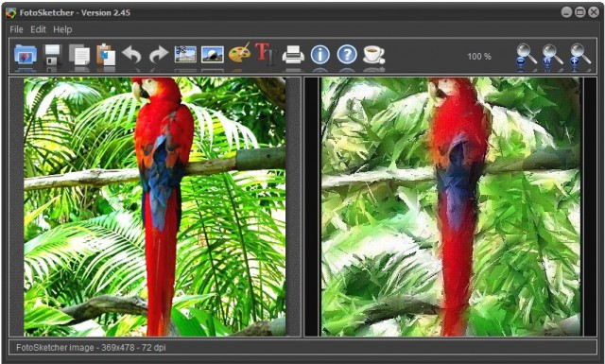Save the image with the floppy disk icon
Screen dimensions: 605x364
click(x=53, y=55)
